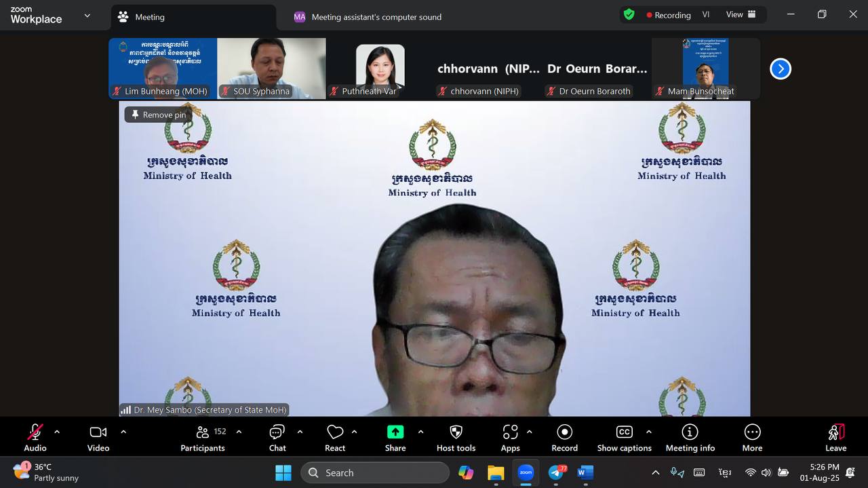Image resolution: width=868 pixels, height=488 pixels.
Task: Select Dr Oeurn Boraroth participant tile
Action: (597, 69)
